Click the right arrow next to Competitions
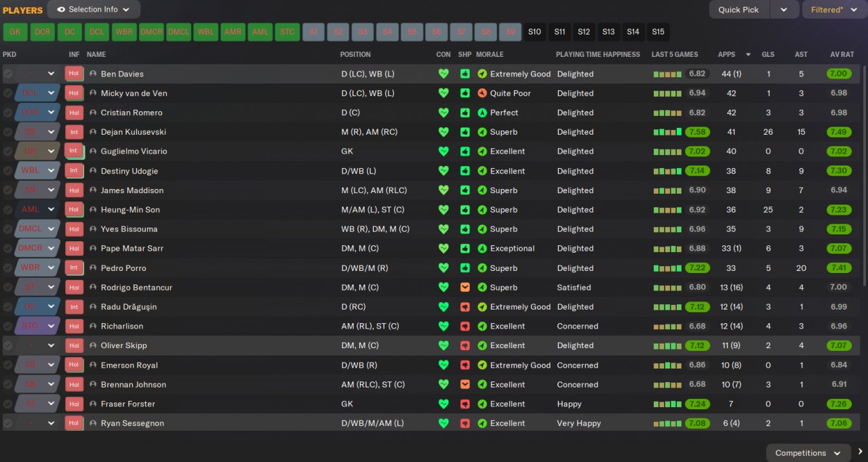The image size is (868, 462). 860,453
